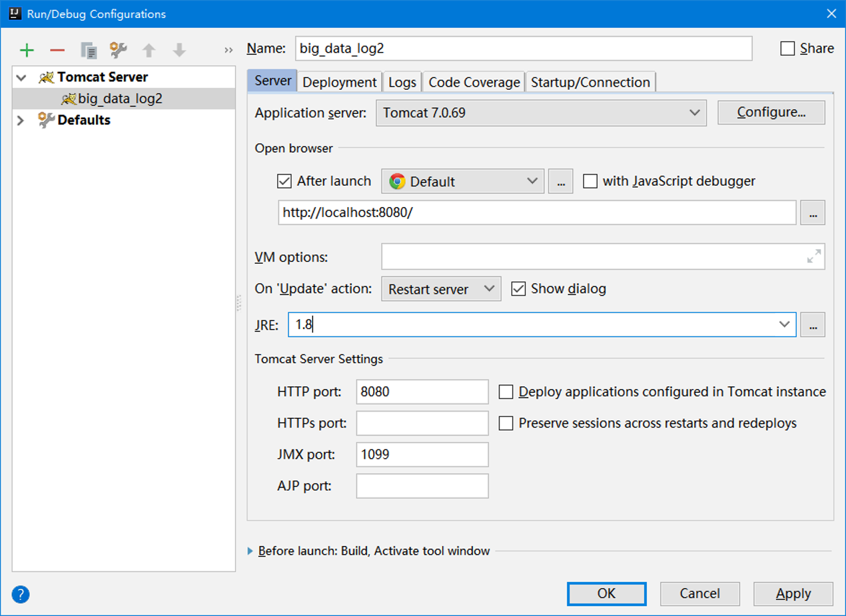Uncheck After launch checkbox
The image size is (846, 616).
coord(284,181)
